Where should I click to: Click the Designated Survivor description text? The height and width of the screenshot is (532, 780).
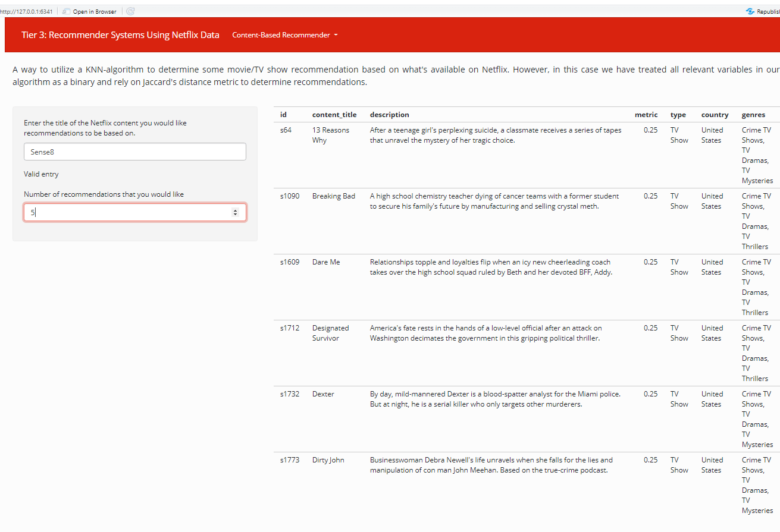pos(486,333)
